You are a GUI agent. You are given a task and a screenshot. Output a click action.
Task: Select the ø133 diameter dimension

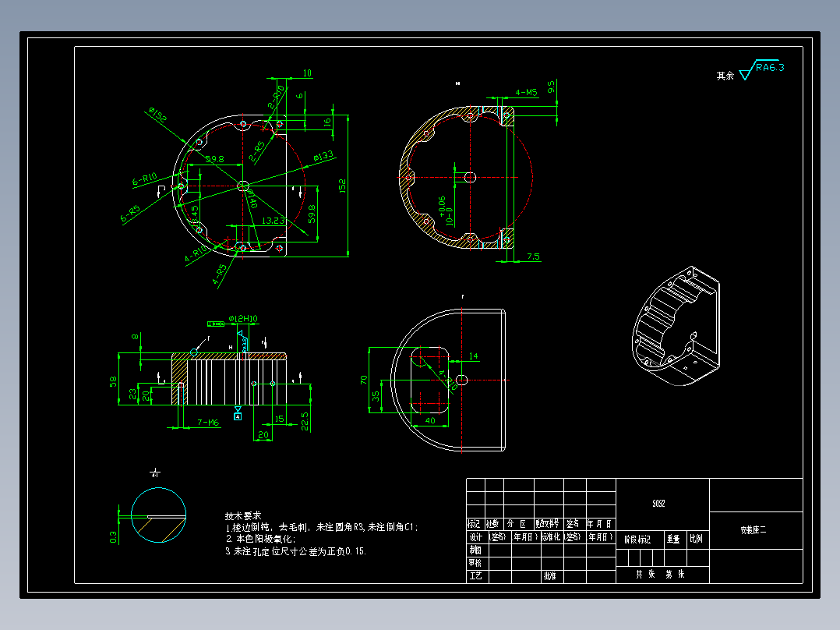[323, 156]
